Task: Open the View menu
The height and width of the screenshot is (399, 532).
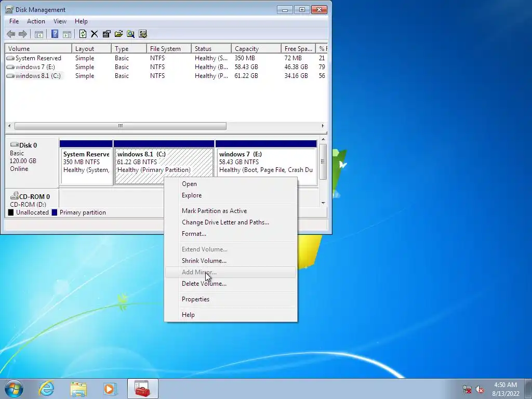Action: coord(60,21)
